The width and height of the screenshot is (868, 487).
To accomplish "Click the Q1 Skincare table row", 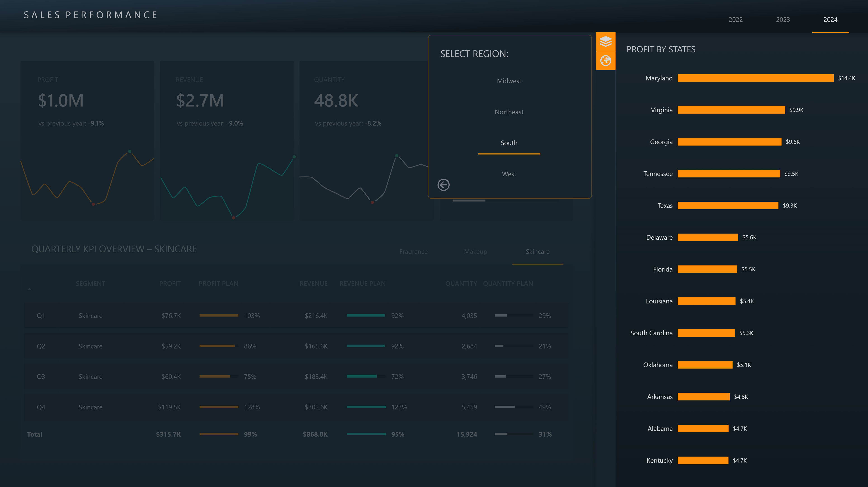I will (x=296, y=315).
